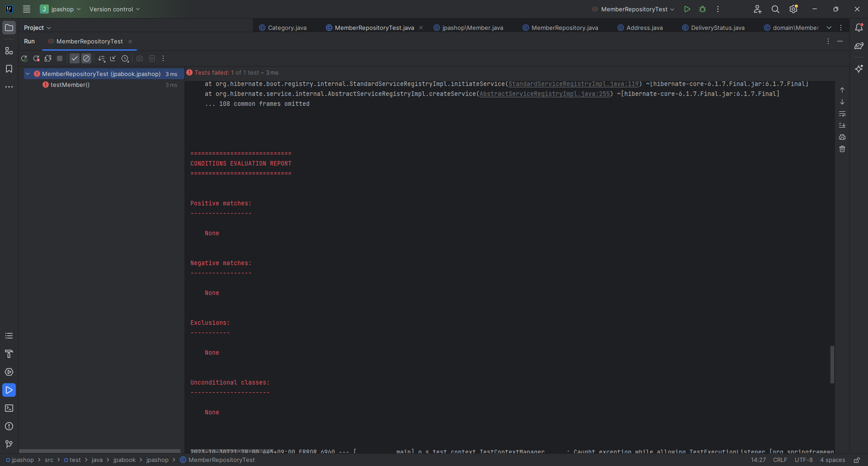Open Search Everywhere magnifier
Image resolution: width=868 pixels, height=466 pixels.
775,9
